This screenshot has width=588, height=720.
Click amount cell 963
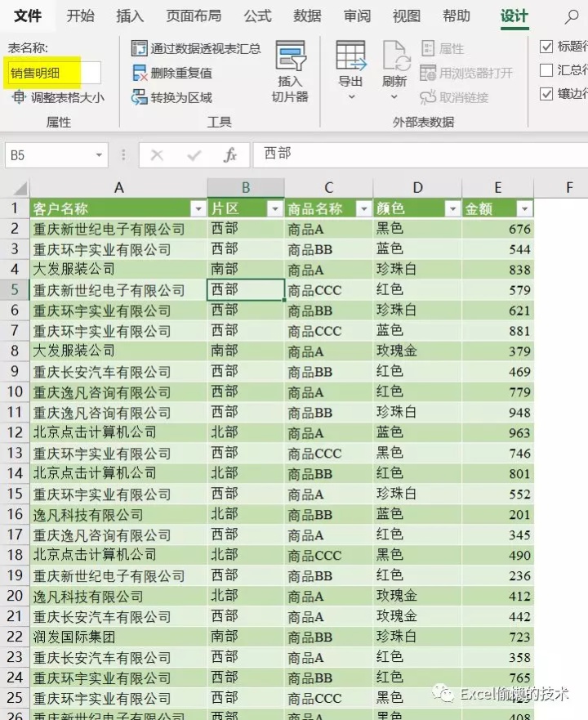[x=498, y=432]
